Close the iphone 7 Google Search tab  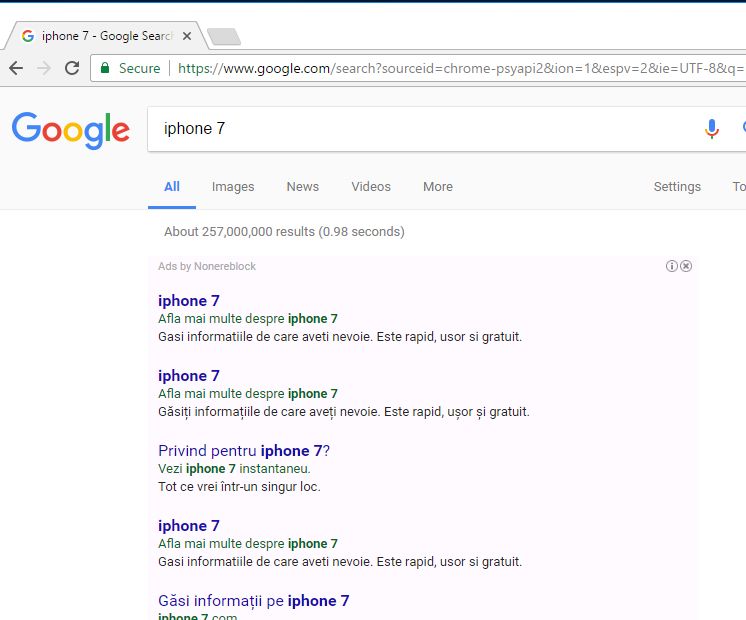187,36
